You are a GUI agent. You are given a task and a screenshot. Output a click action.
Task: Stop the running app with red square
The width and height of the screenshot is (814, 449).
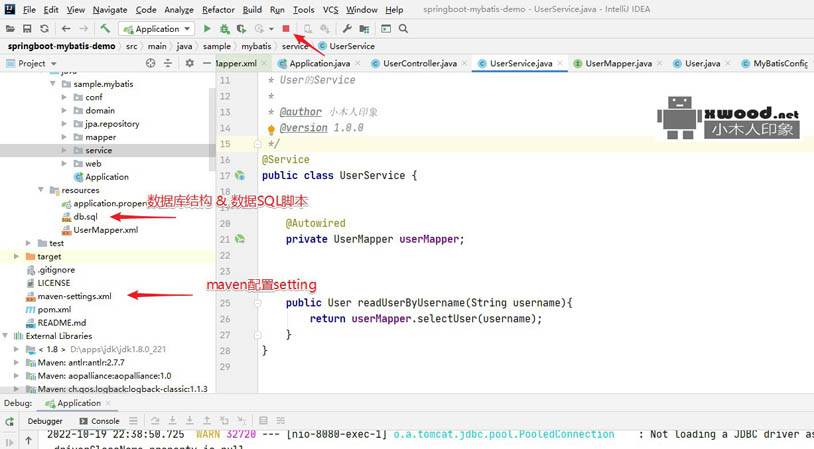tap(286, 29)
